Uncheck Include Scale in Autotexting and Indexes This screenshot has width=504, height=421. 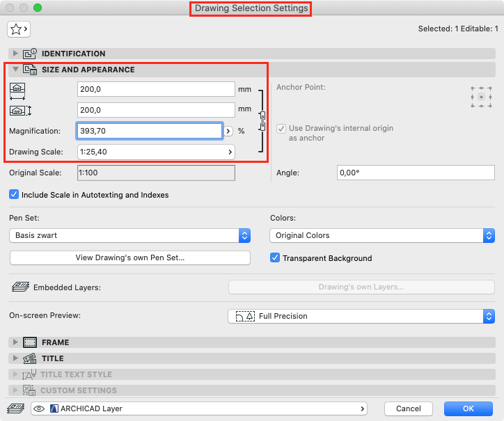tap(14, 195)
